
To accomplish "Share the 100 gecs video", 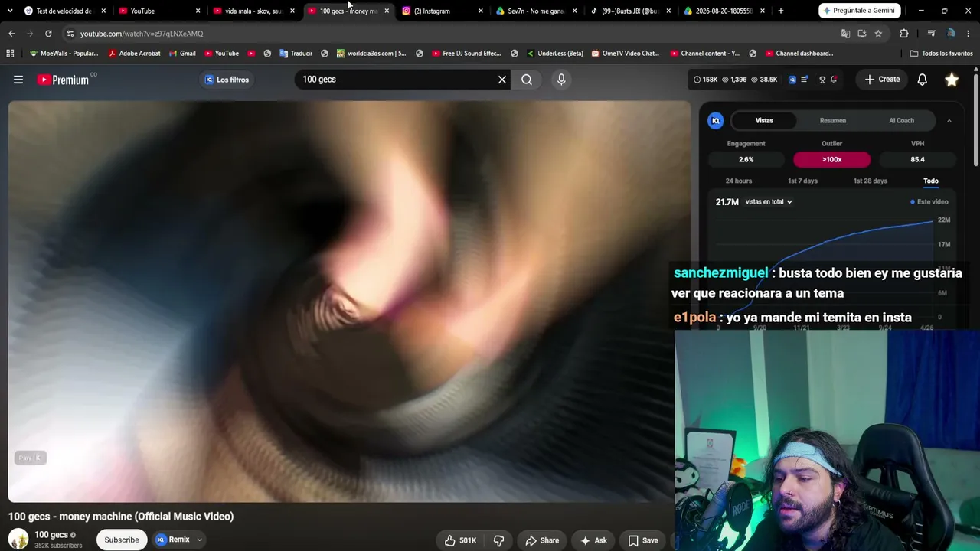I will coord(542,540).
